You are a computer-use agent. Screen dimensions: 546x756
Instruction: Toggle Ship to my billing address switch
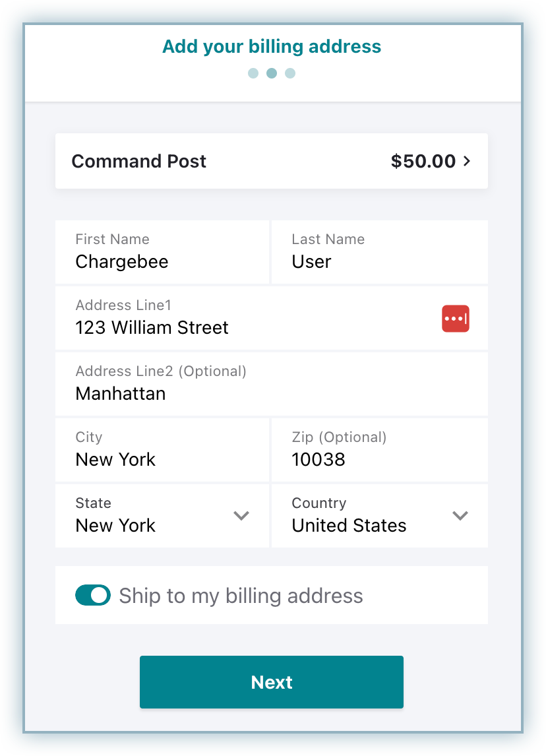(93, 596)
